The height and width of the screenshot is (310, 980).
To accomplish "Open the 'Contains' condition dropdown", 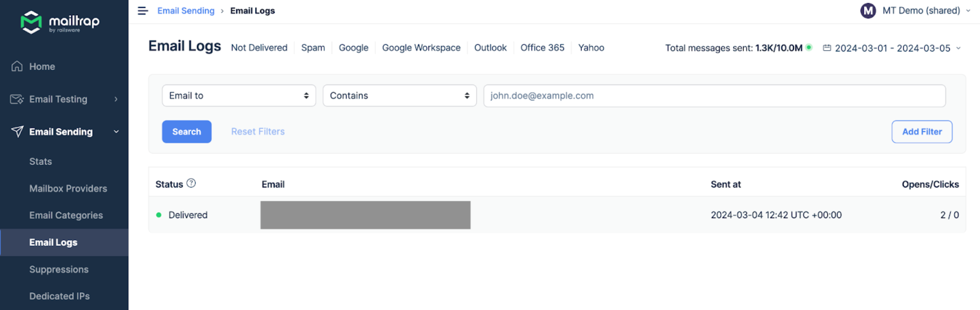I will pos(399,96).
